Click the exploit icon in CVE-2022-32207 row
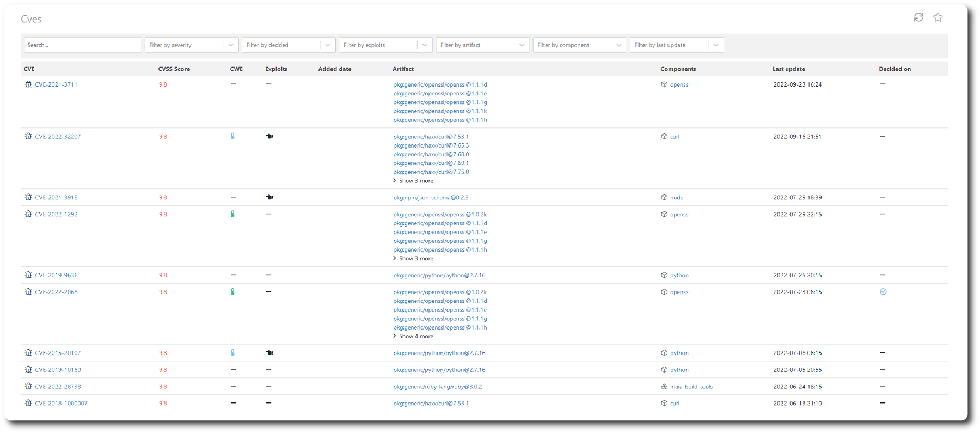Viewport: 980px width, 433px height. [x=269, y=137]
